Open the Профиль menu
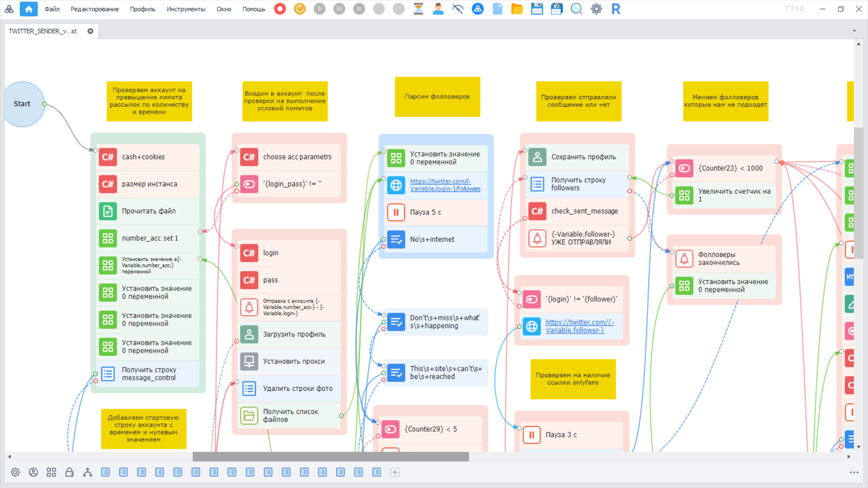The width and height of the screenshot is (868, 488). click(x=142, y=9)
